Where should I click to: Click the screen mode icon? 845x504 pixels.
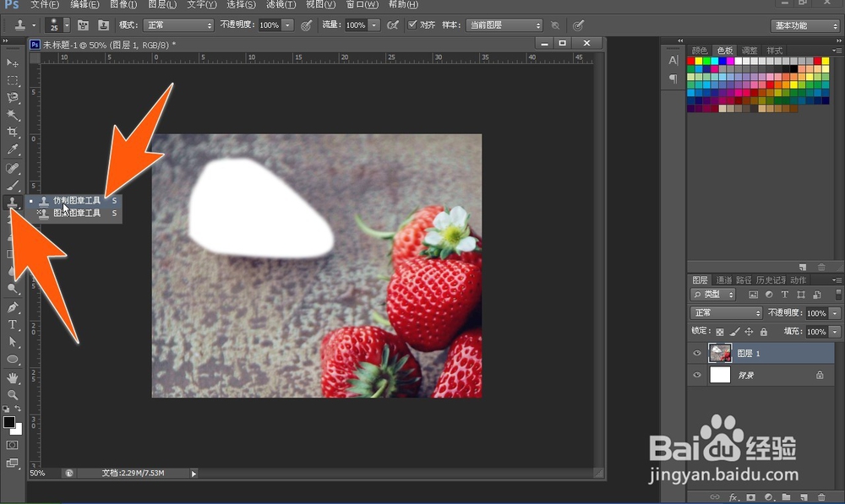[12, 463]
